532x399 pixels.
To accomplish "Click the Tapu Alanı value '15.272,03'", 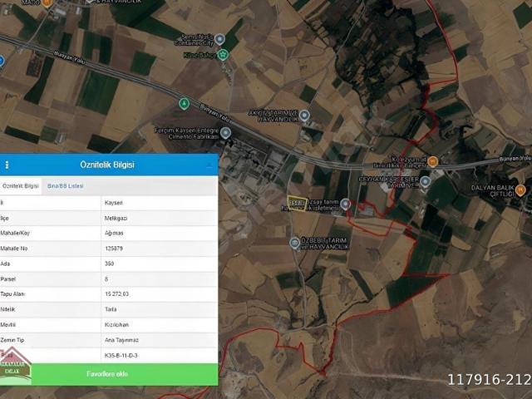I will click(116, 294).
